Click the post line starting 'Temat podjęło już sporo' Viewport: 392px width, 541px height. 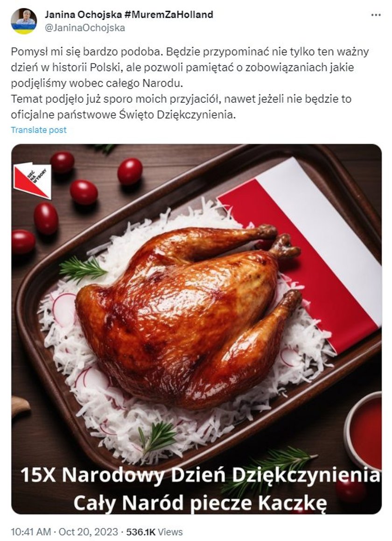pos(181,99)
